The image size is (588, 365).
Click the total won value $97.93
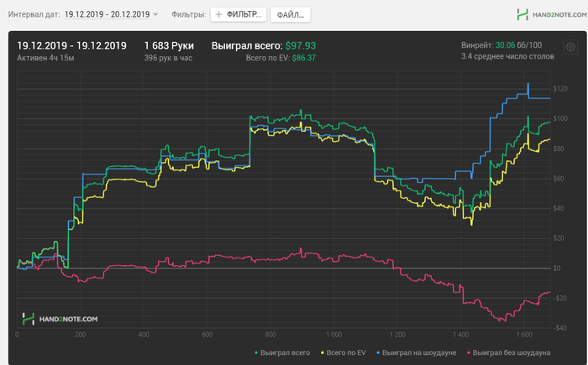pyautogui.click(x=301, y=45)
